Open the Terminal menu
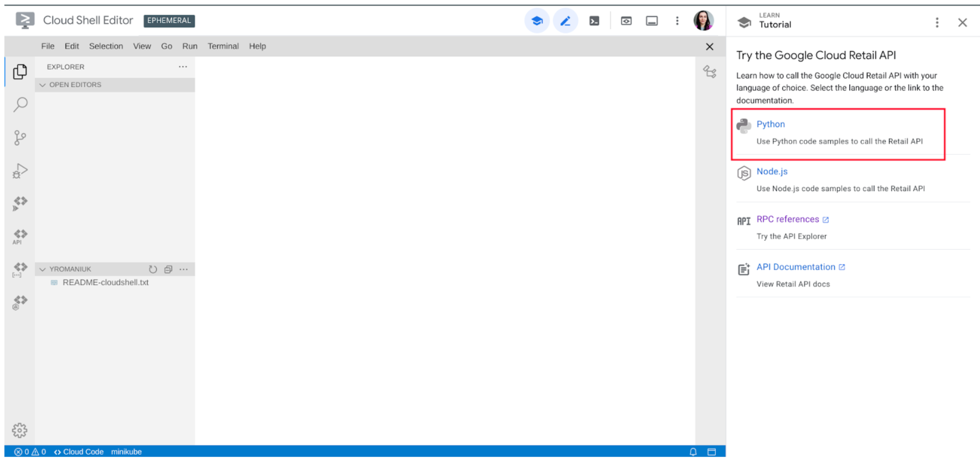Viewport: 980px width, 469px height. pyautogui.click(x=223, y=46)
